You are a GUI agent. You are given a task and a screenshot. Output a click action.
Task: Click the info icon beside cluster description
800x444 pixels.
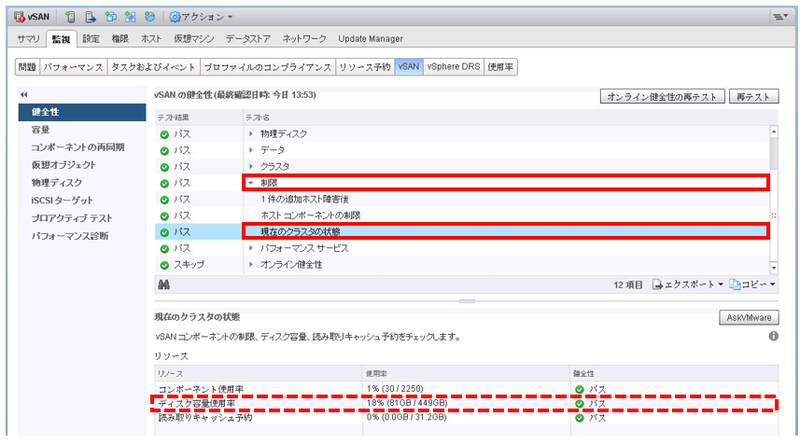pos(773,336)
